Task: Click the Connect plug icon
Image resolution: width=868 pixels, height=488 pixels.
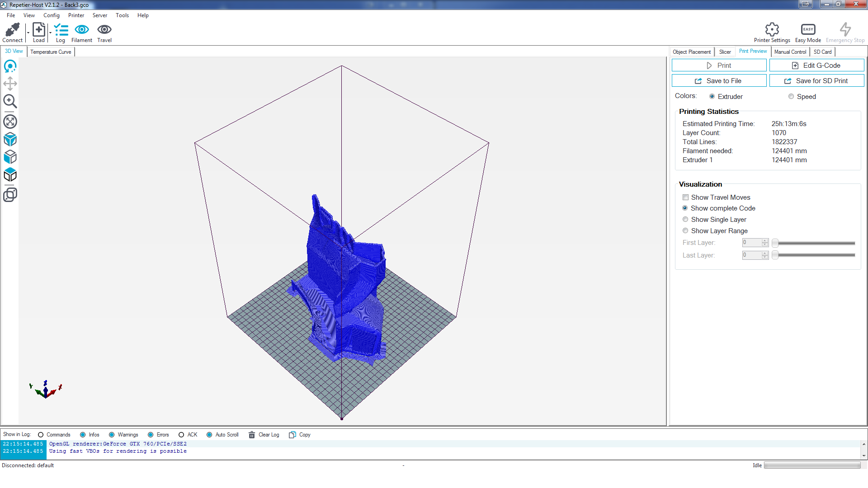Action: (x=12, y=30)
